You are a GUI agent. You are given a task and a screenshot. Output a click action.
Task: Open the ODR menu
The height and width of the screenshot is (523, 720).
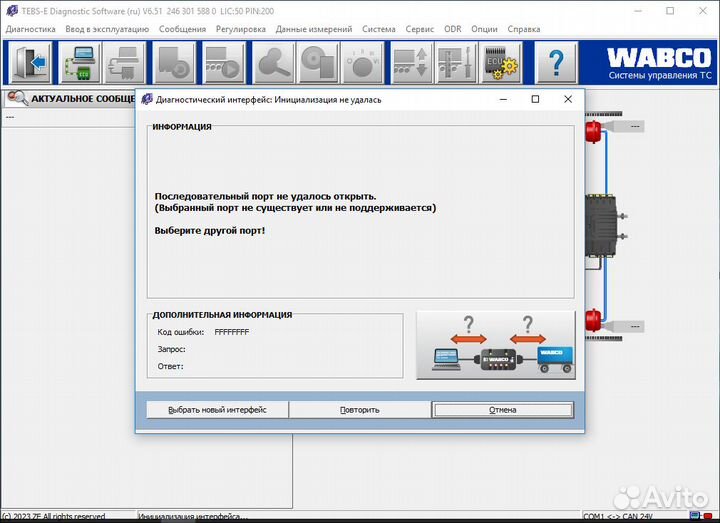coord(452,29)
